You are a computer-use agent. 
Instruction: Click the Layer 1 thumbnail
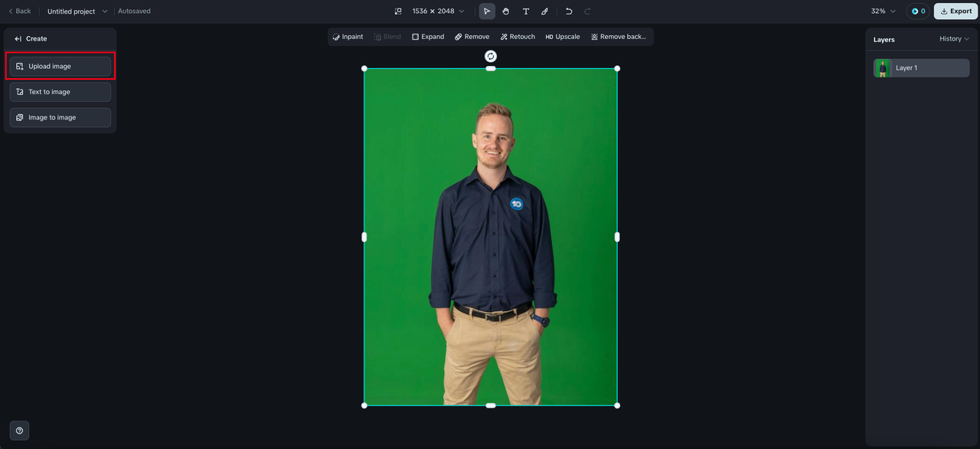[x=883, y=67]
